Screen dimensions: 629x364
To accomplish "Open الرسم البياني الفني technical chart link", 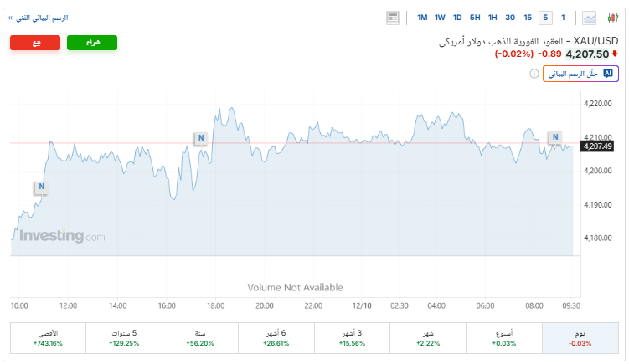I will tap(39, 18).
